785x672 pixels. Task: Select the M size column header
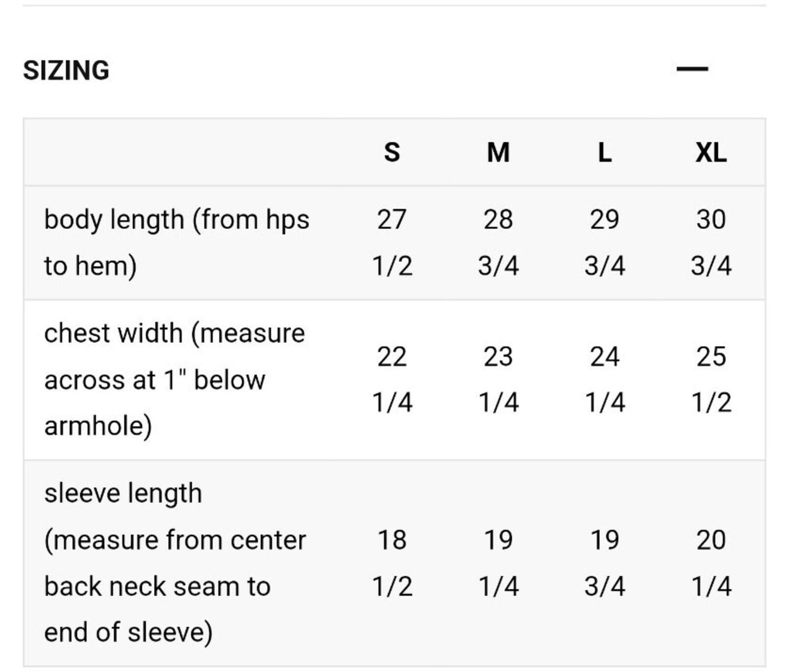[x=498, y=153]
